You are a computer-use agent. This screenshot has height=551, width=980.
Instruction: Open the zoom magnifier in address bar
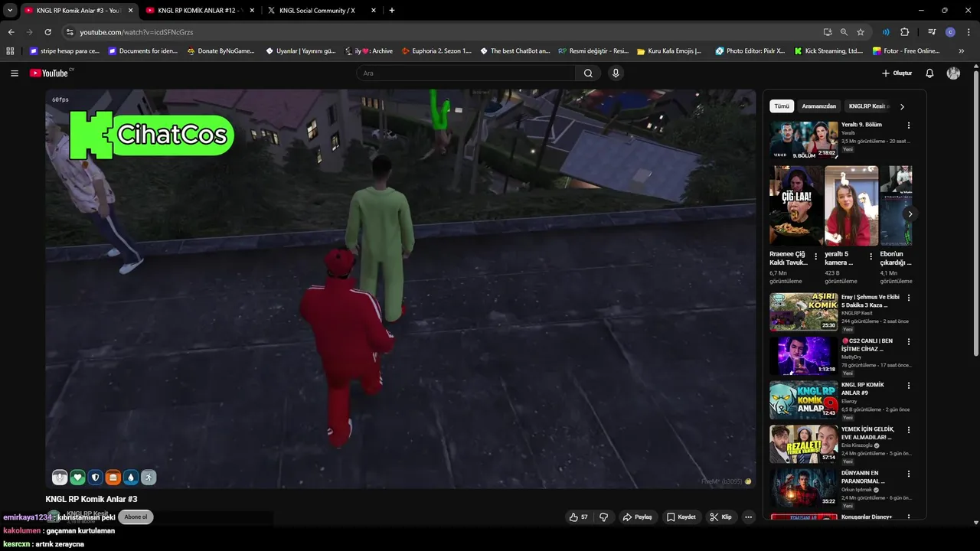pyautogui.click(x=844, y=32)
